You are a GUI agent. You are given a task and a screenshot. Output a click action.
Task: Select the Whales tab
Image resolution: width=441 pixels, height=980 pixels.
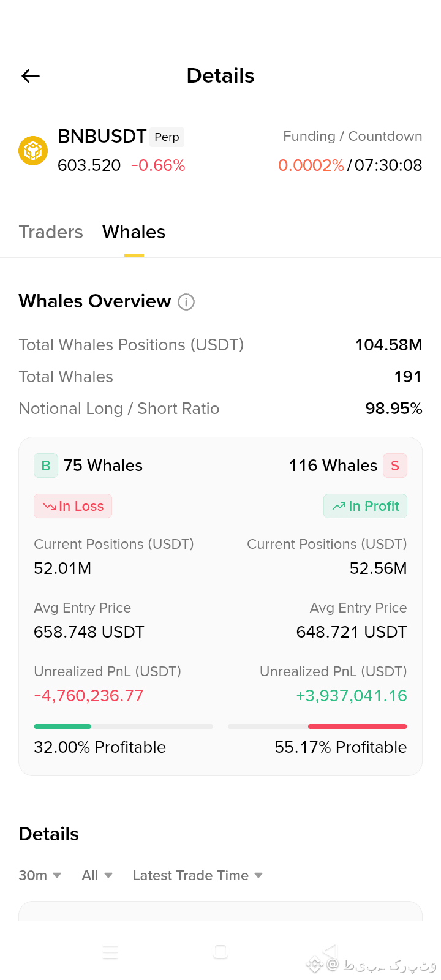pos(134,232)
